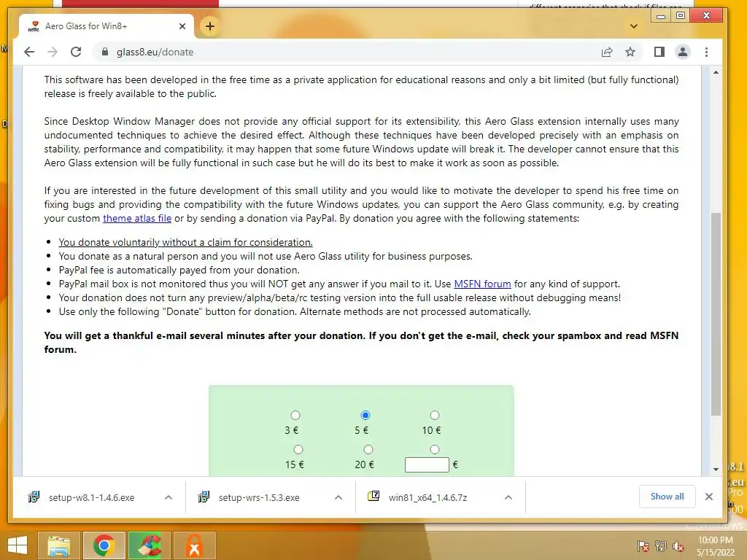Open File Explorer from the taskbar
This screenshot has width=747, height=560.
58,545
